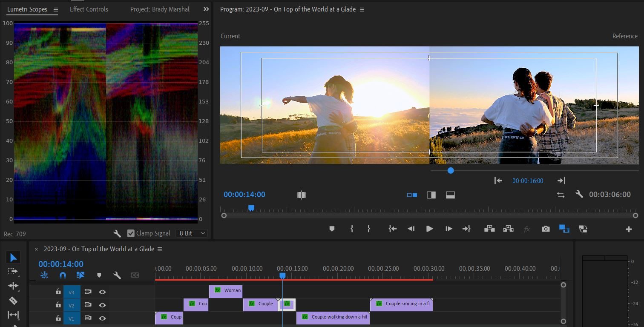The height and width of the screenshot is (327, 644).
Task: Click the Comparison View button
Action: pyautogui.click(x=564, y=229)
